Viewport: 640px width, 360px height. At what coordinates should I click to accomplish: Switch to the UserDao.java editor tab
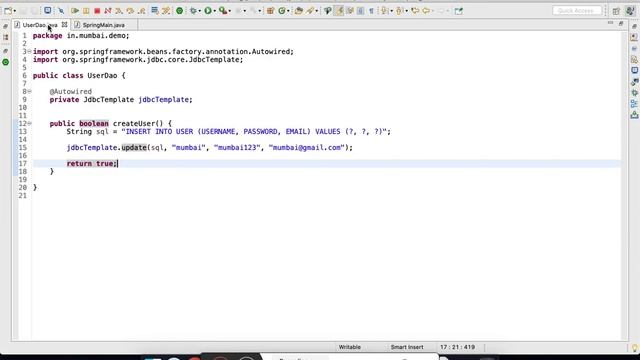pyautogui.click(x=39, y=25)
